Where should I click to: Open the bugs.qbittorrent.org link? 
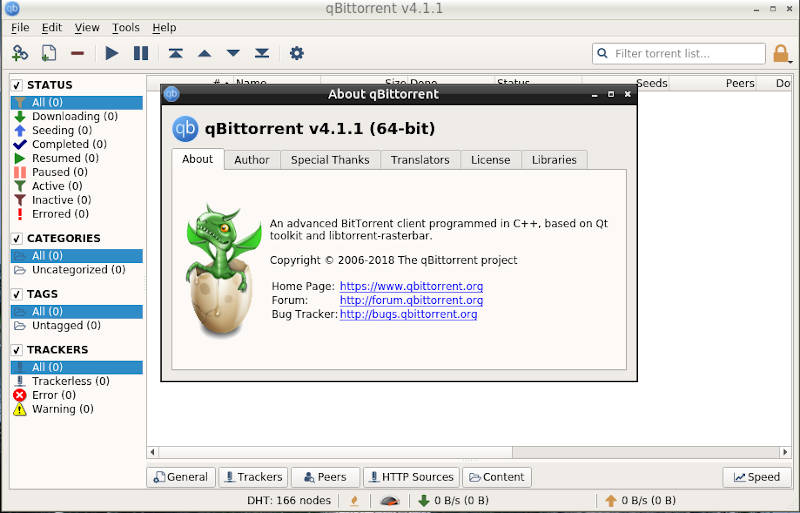[408, 314]
